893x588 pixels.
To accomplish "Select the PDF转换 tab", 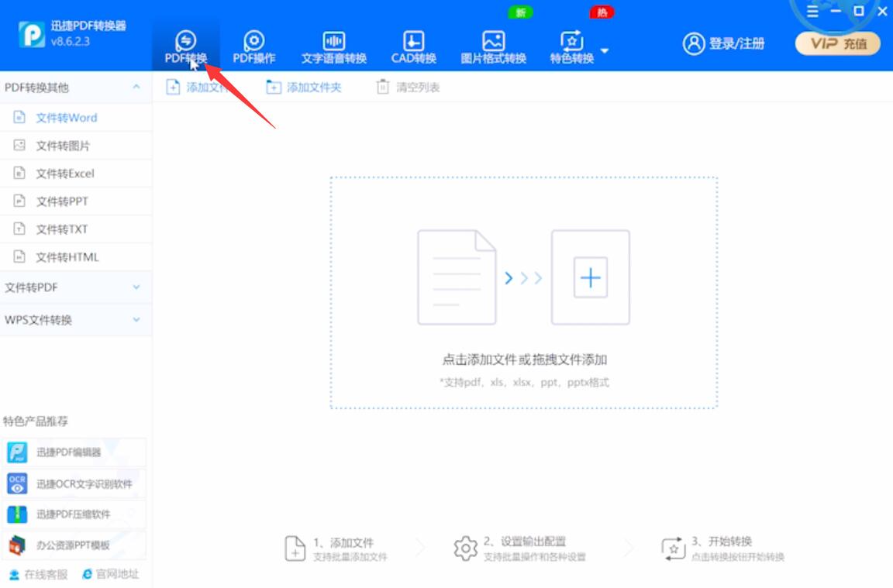I will [186, 46].
